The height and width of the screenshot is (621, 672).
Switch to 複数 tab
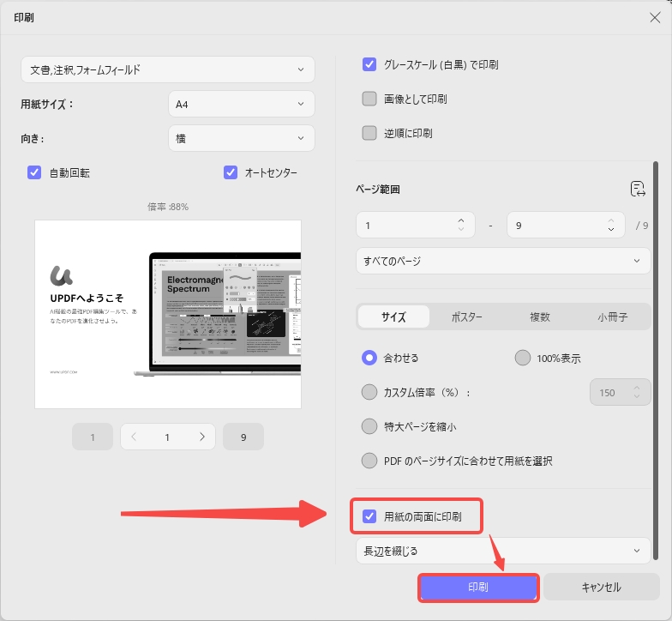pyautogui.click(x=540, y=317)
